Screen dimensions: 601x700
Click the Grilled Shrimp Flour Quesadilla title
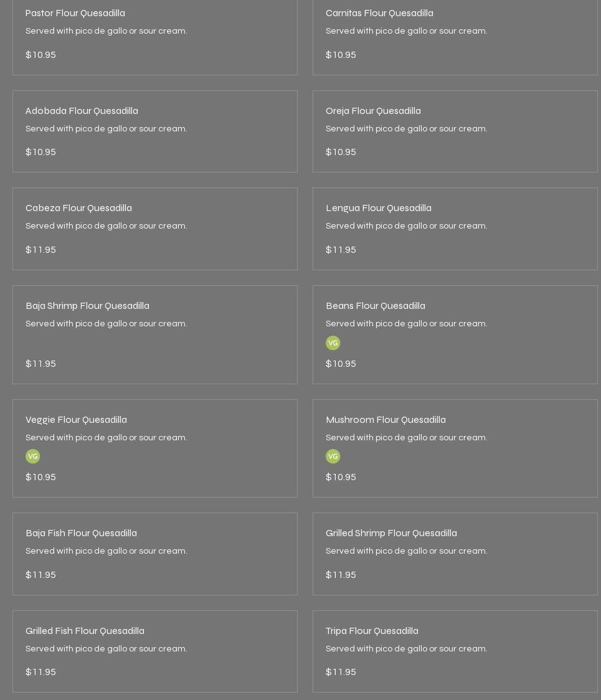point(391,533)
